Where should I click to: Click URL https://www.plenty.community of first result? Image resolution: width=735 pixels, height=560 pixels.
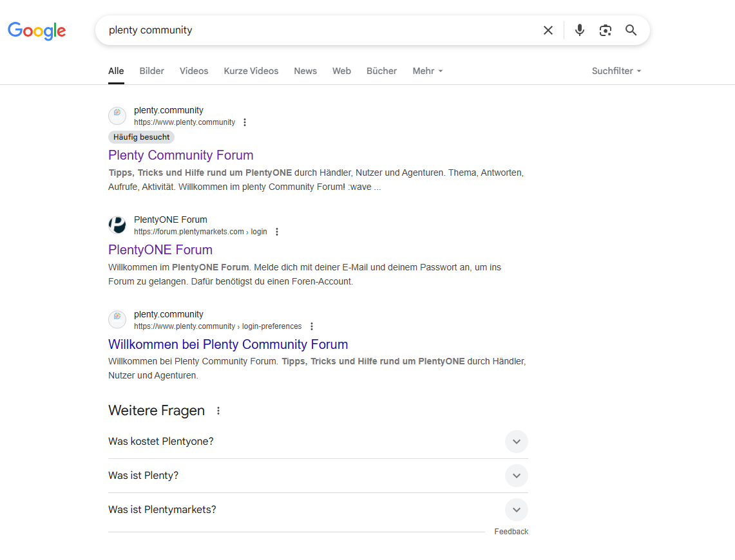185,122
